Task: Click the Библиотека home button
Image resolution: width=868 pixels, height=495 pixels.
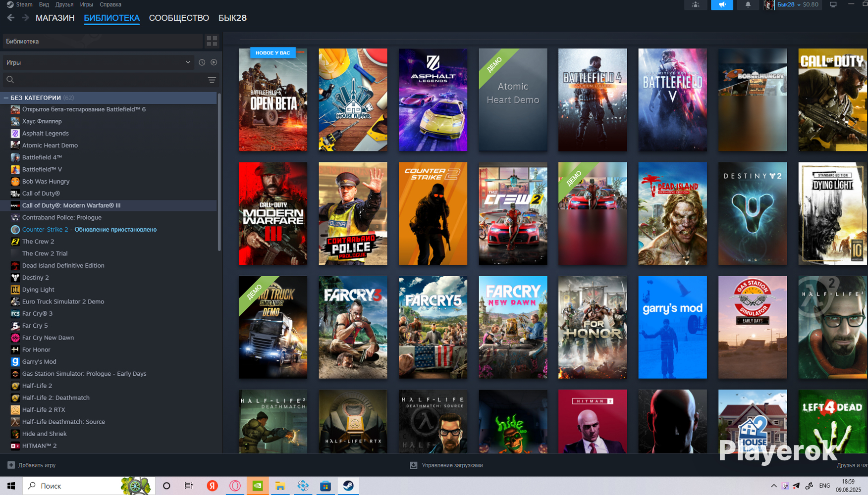Action: click(103, 41)
